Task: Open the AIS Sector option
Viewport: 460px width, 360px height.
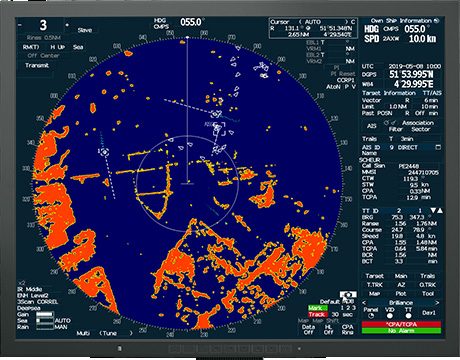Action: (420, 129)
